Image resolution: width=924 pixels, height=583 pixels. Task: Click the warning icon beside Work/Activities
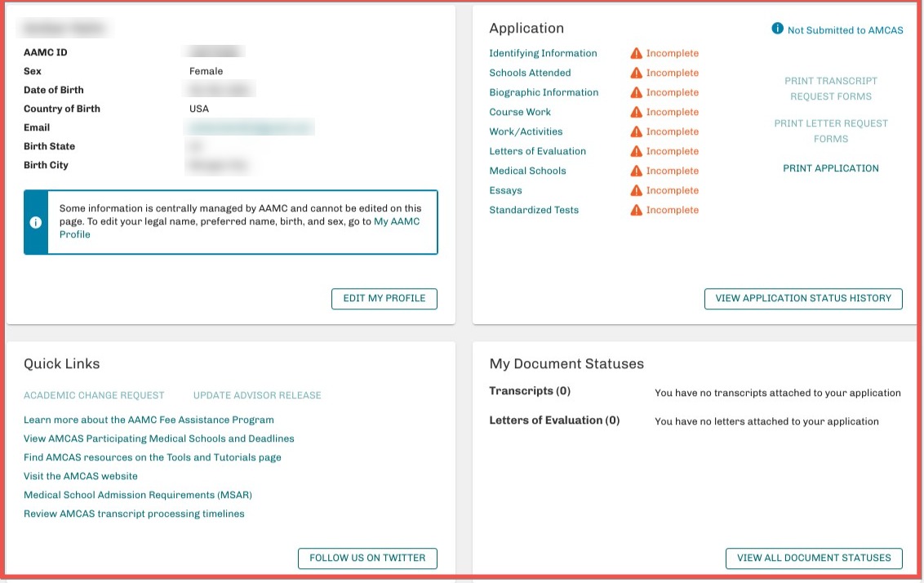[637, 131]
